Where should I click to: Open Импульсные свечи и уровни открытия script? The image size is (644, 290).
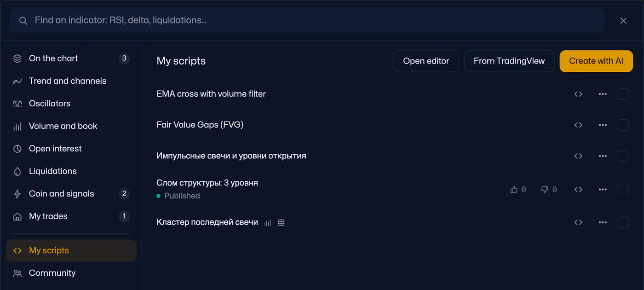(x=231, y=156)
